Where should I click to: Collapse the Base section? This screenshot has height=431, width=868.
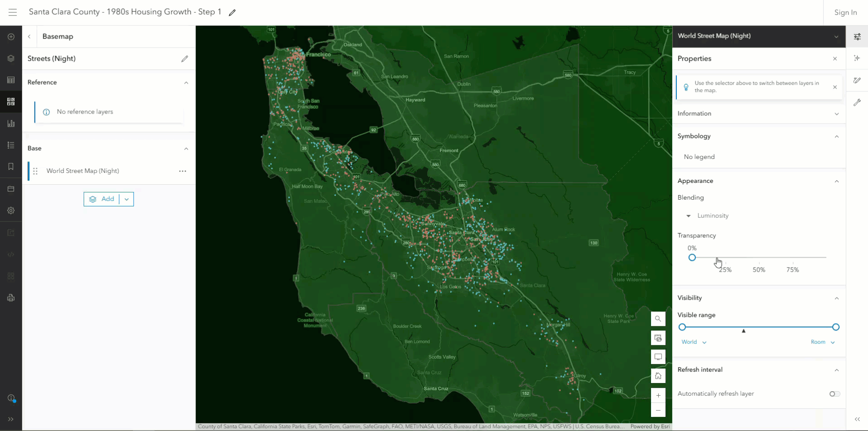pos(186,148)
